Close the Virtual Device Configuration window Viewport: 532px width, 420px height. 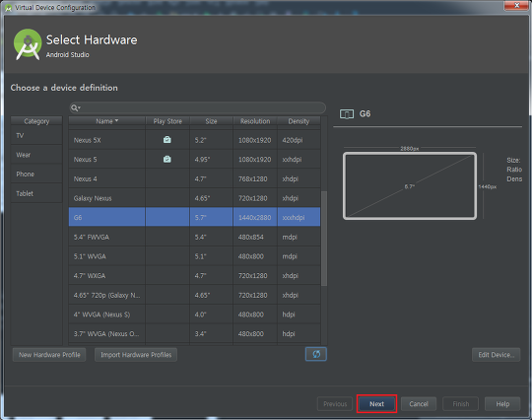click(x=517, y=6)
